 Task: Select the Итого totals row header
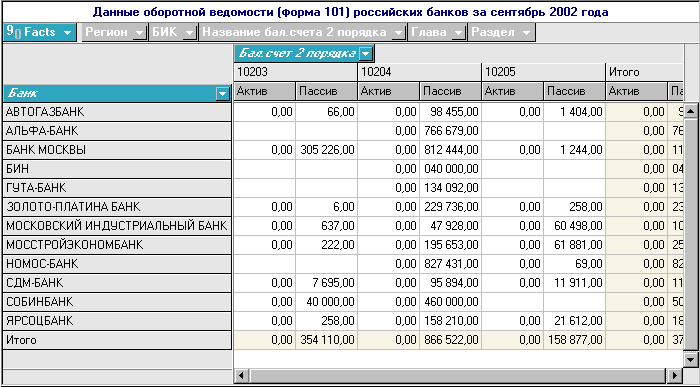click(x=117, y=340)
